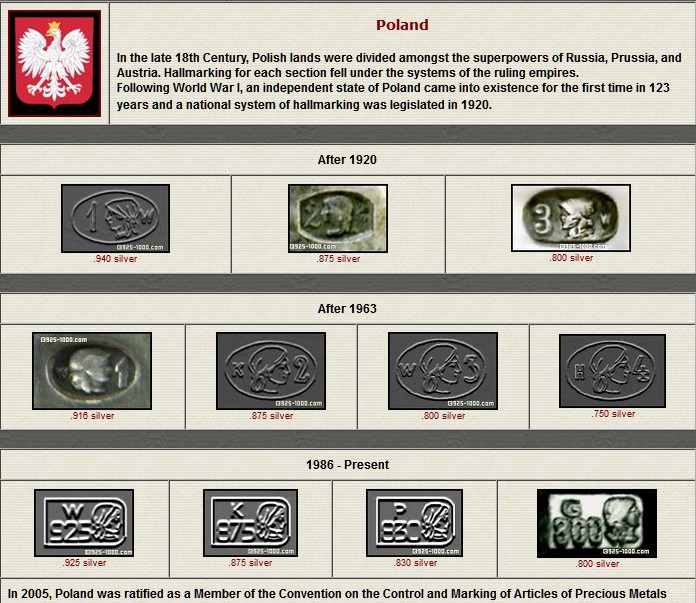Click the .916 silver hallmark photo

click(92, 371)
